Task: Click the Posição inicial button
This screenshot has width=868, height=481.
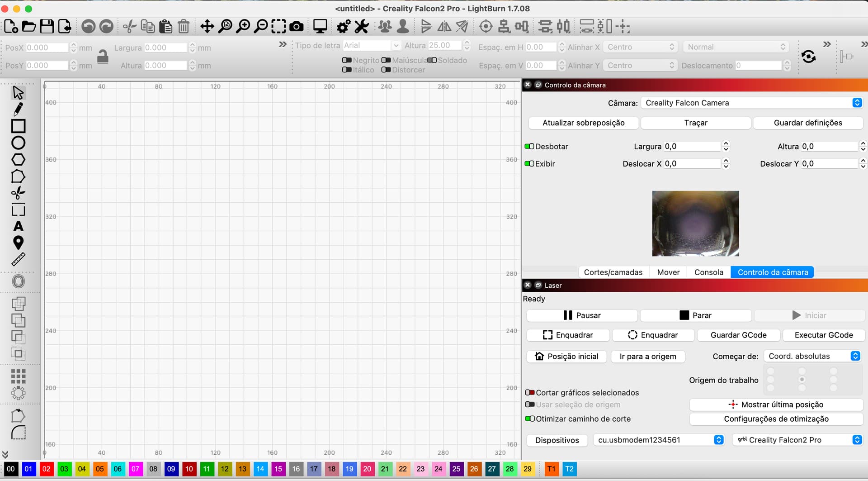Action: (x=566, y=357)
